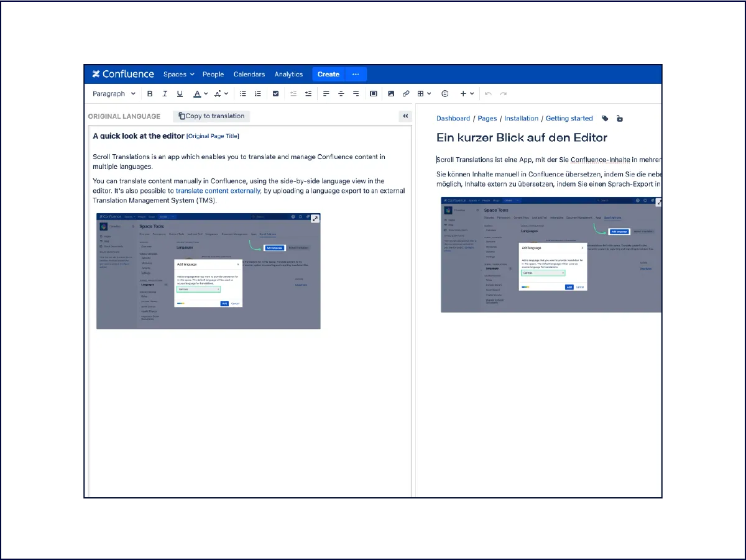Click the '[Original Page Title]' text
The image size is (746, 560).
pyautogui.click(x=213, y=136)
